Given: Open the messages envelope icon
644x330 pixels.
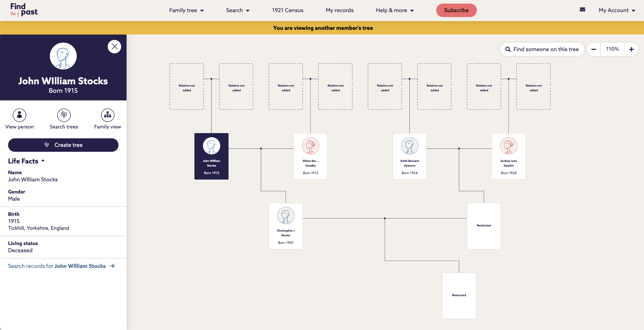Looking at the screenshot, I should (x=582, y=9).
